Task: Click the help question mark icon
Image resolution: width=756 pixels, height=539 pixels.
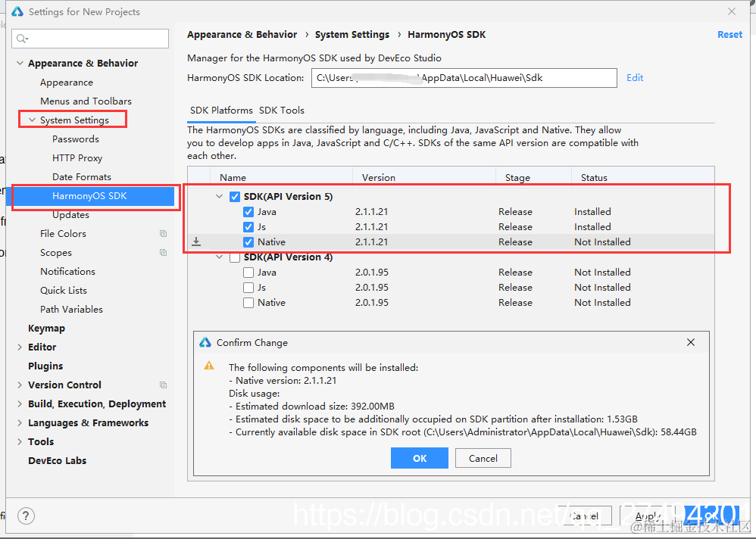Action: point(26,516)
